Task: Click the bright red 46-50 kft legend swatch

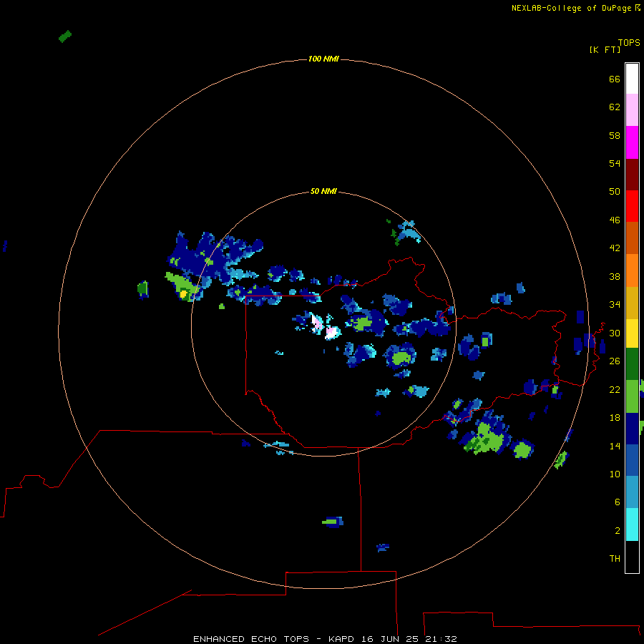Action: 632,206
